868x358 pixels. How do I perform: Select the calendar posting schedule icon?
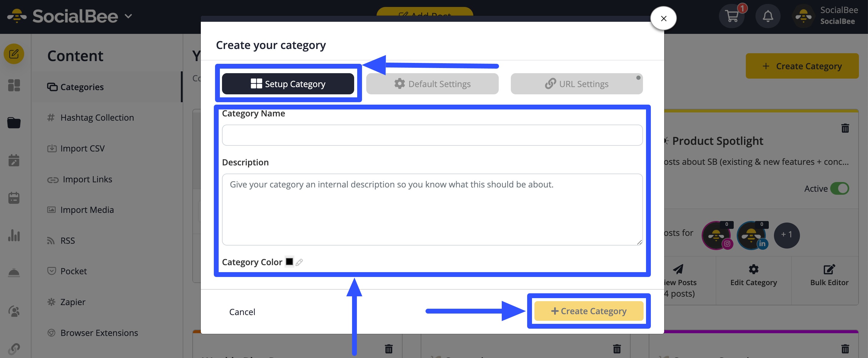[x=14, y=161]
